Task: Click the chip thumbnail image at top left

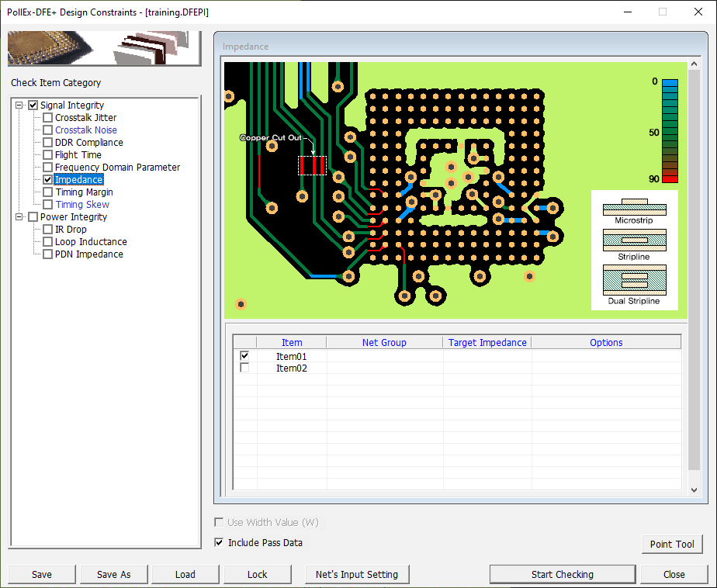Action: click(103, 49)
